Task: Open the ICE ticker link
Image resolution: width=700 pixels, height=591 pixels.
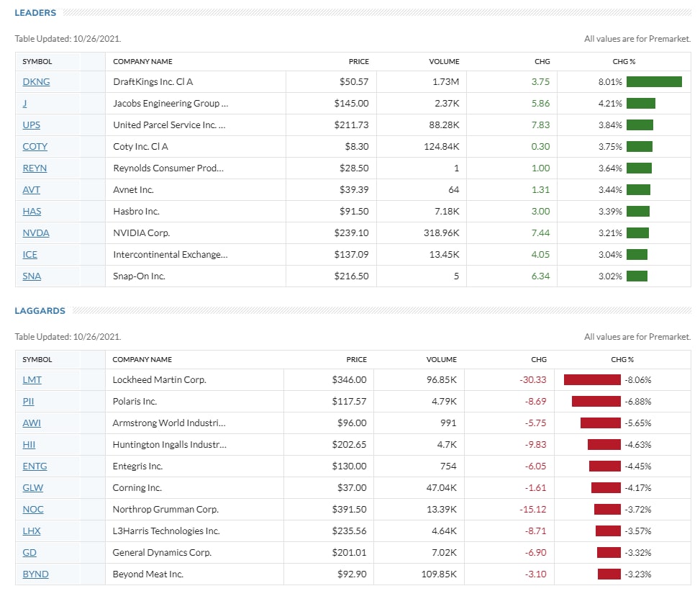Action: (x=30, y=255)
